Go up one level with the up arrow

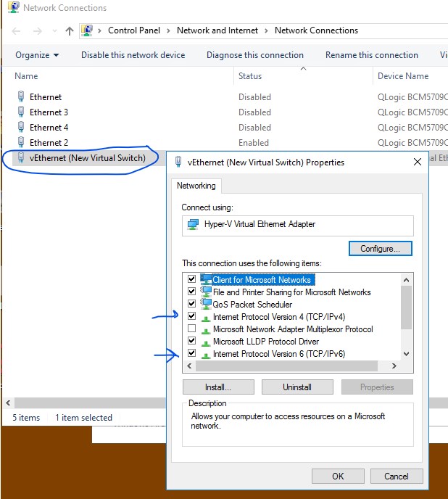pos(70,31)
